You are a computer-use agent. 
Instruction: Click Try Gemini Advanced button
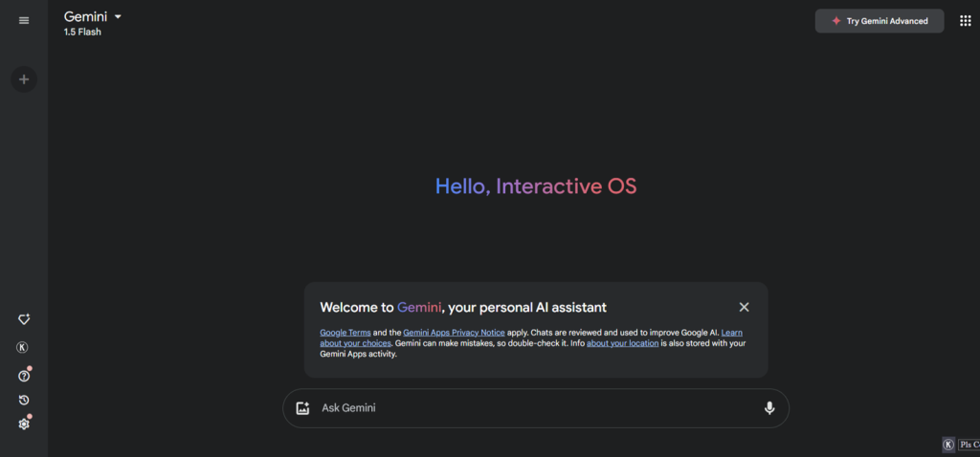pos(879,21)
